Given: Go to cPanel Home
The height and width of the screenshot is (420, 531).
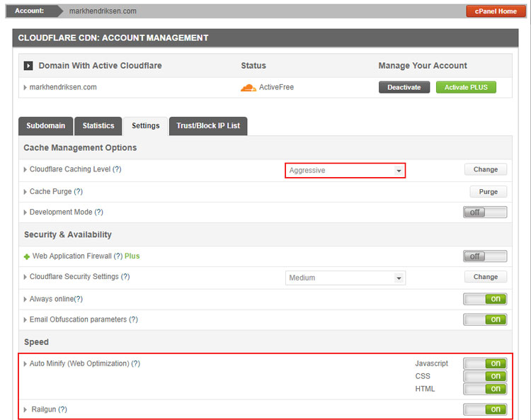Looking at the screenshot, I should coord(496,11).
